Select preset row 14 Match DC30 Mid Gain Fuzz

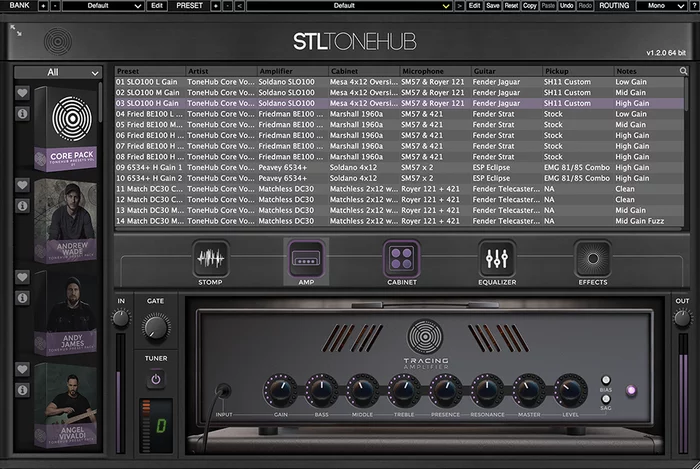[x=399, y=221]
